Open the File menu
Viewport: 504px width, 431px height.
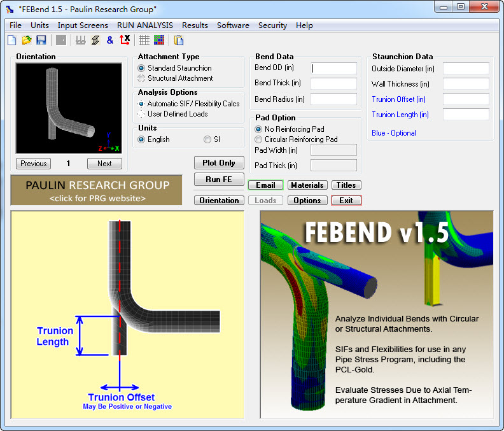[15, 25]
